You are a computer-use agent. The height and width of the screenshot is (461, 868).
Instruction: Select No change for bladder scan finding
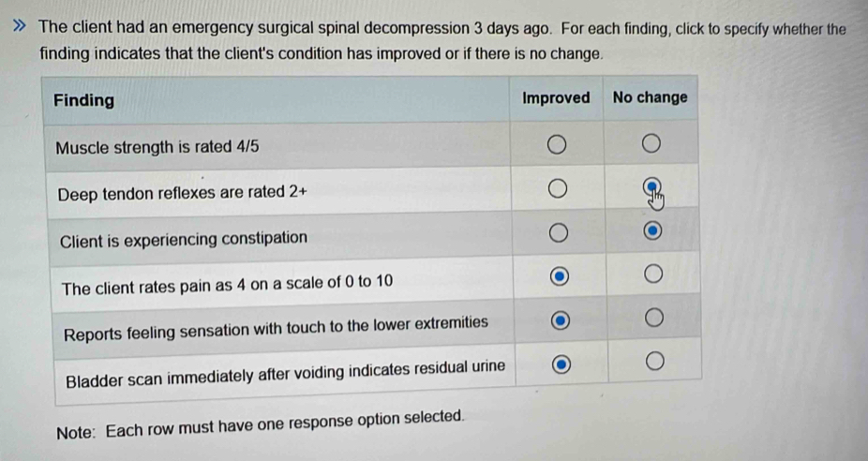pos(653,363)
